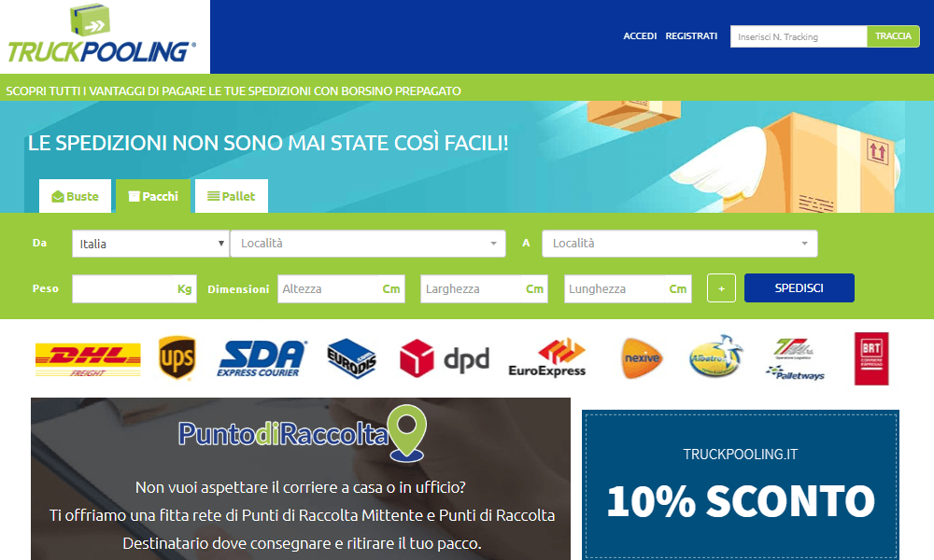Viewport: 934px width, 560px height.
Task: Click the tracking number input field
Action: (799, 36)
